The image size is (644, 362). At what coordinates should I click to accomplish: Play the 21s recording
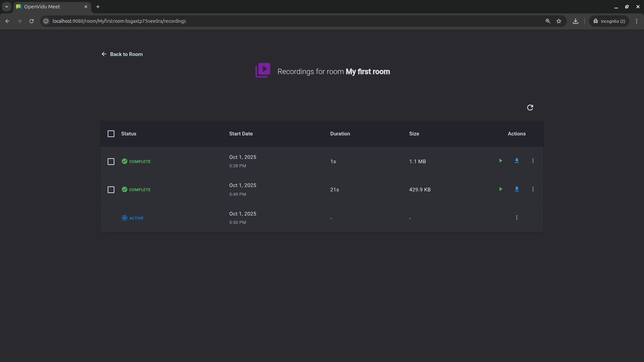point(500,189)
